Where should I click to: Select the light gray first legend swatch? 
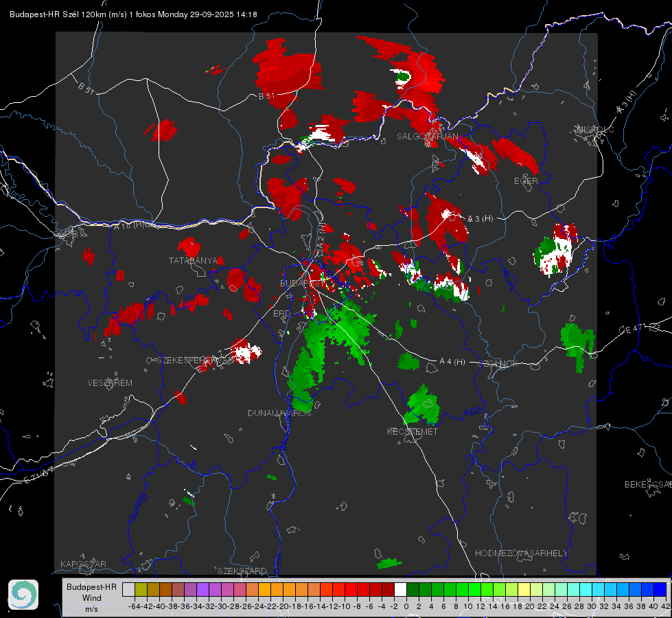tap(128, 589)
